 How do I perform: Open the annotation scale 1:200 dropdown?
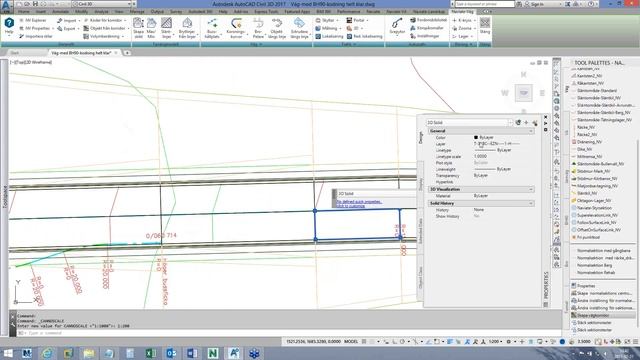[x=496, y=341]
